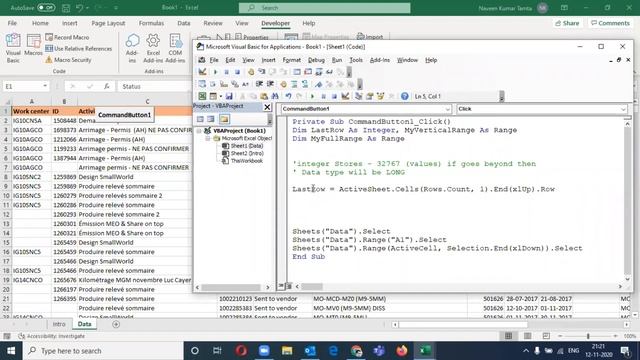The image size is (640, 360).
Task: Toggle Folders button in Project pane
Action: [224, 119]
